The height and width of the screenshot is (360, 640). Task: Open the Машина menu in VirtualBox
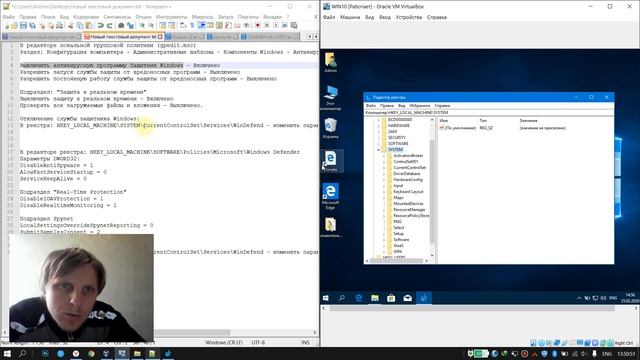[350, 17]
